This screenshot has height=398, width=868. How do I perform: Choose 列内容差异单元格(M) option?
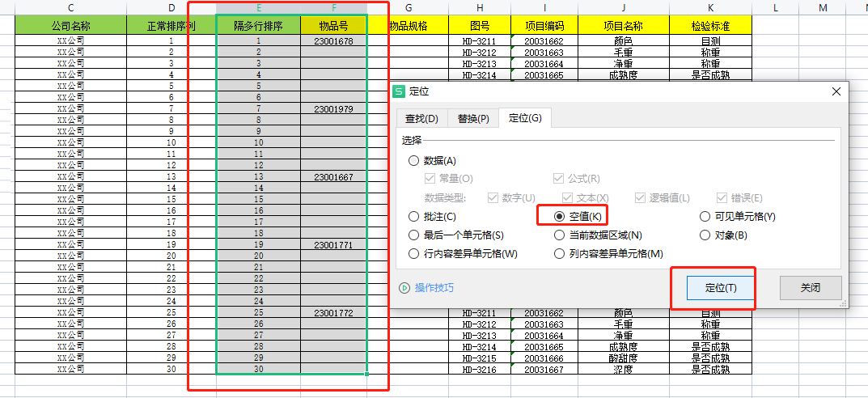coord(559,254)
